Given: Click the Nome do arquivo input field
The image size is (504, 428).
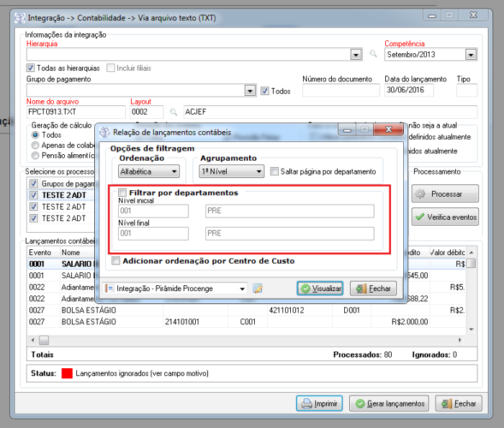Looking at the screenshot, I should (x=76, y=112).
